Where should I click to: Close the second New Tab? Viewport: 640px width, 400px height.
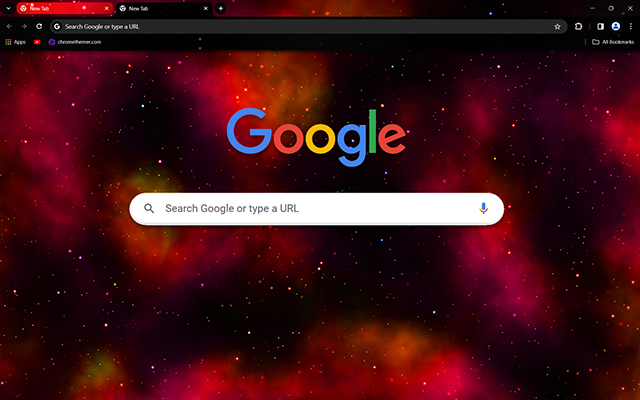tap(206, 8)
